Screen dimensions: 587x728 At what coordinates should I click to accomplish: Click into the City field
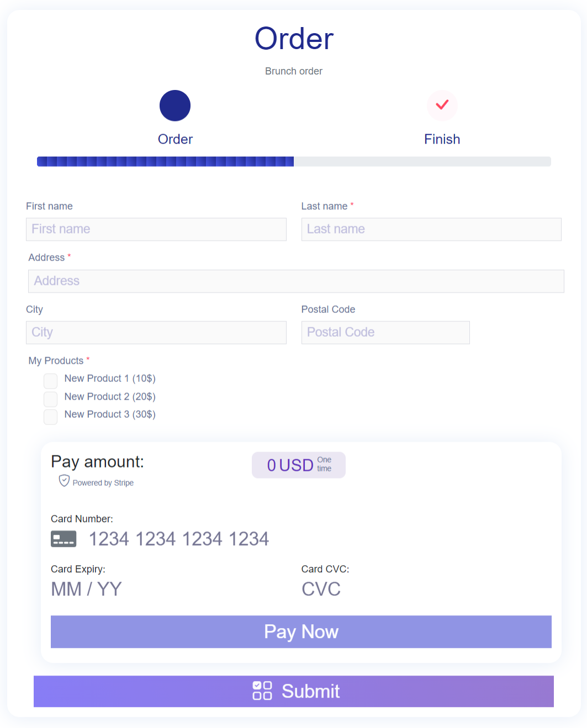click(x=156, y=332)
